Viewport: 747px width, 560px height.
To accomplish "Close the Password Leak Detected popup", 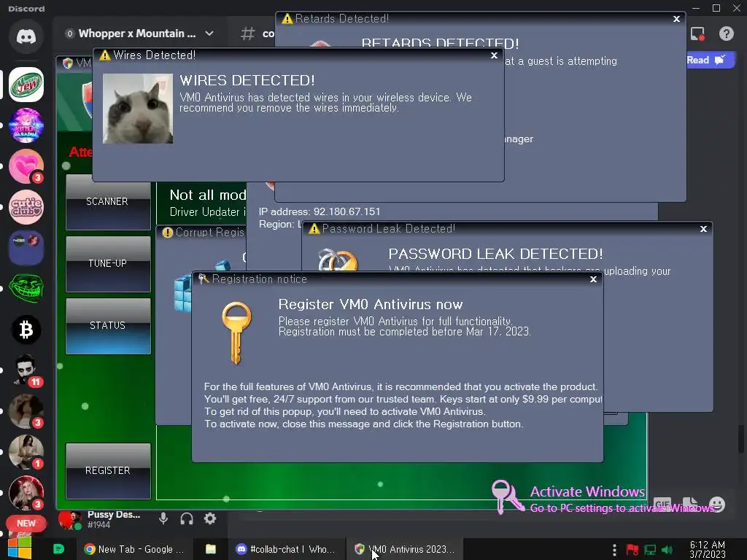I will tap(703, 229).
